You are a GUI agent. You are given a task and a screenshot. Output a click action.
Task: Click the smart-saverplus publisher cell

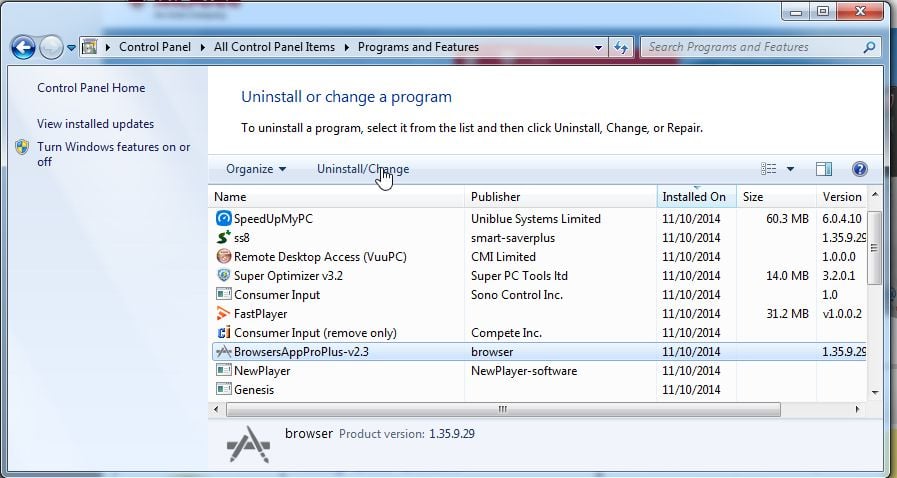tap(513, 237)
